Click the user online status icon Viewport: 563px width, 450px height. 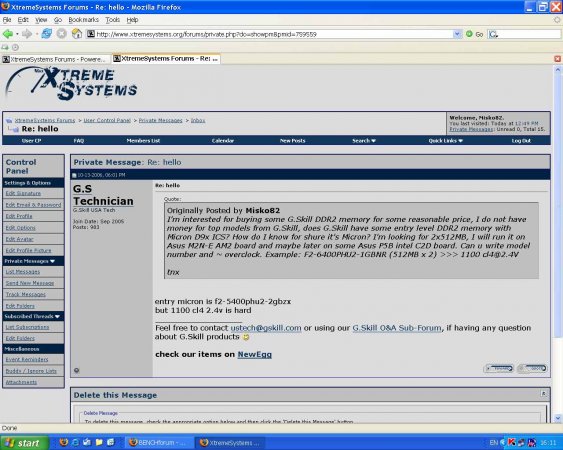(76, 370)
